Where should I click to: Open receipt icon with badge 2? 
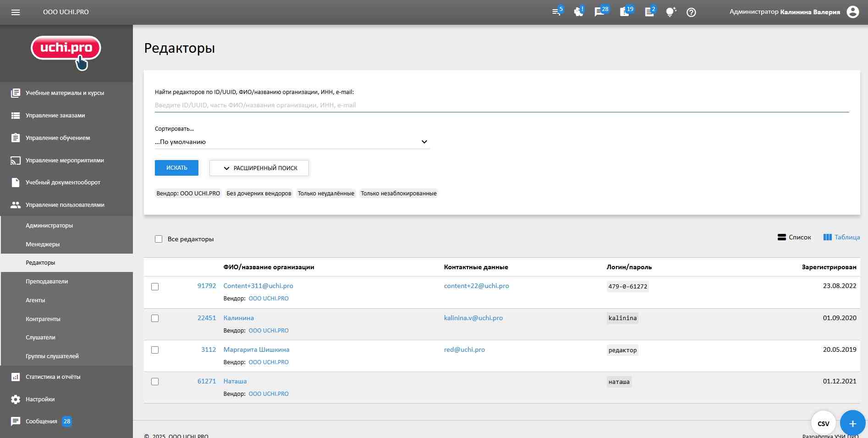(x=650, y=12)
